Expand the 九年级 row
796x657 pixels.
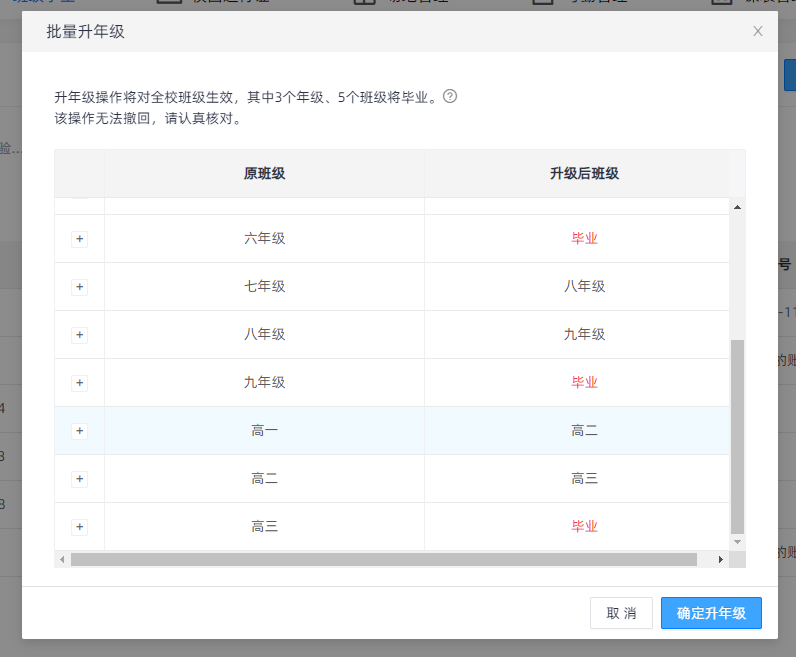[80, 383]
